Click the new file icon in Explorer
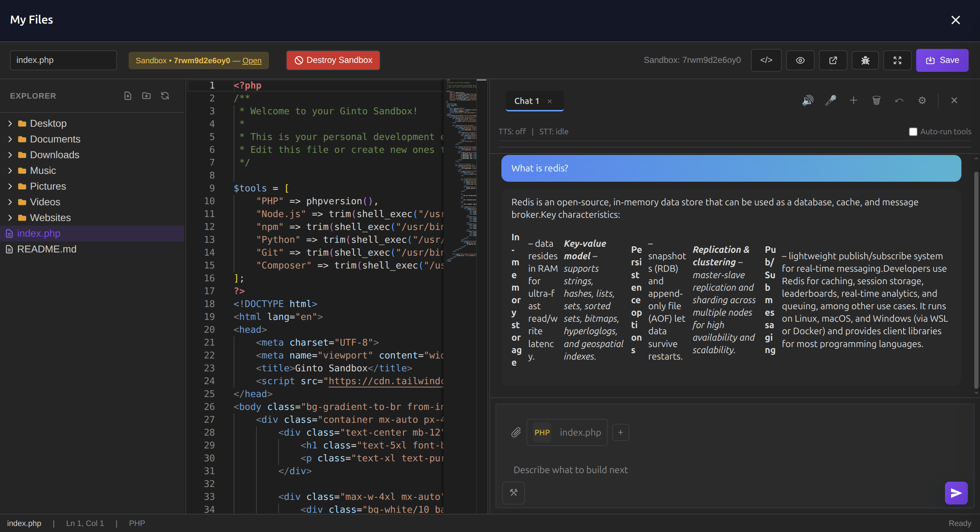Viewport: 980px width, 532px height. [128, 96]
